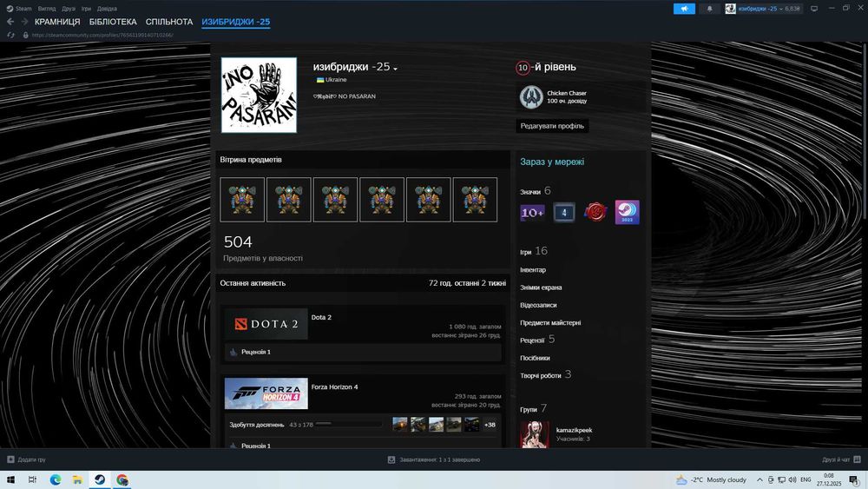Open the first Forza achievement thumbnail

(399, 425)
